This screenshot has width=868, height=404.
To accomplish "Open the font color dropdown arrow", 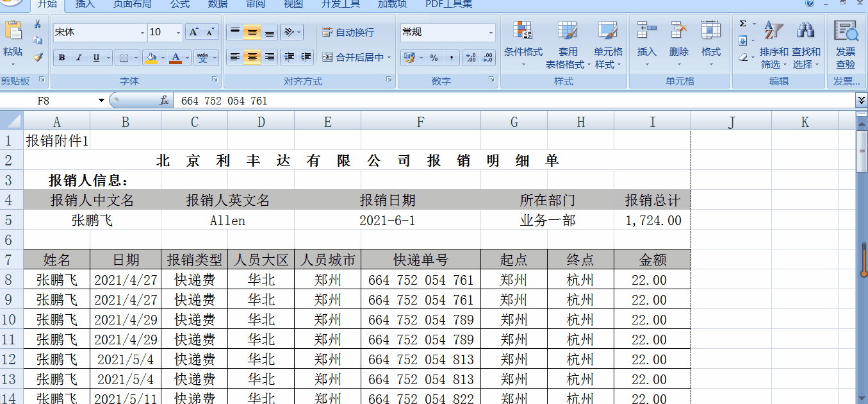I will pyautogui.click(x=188, y=58).
